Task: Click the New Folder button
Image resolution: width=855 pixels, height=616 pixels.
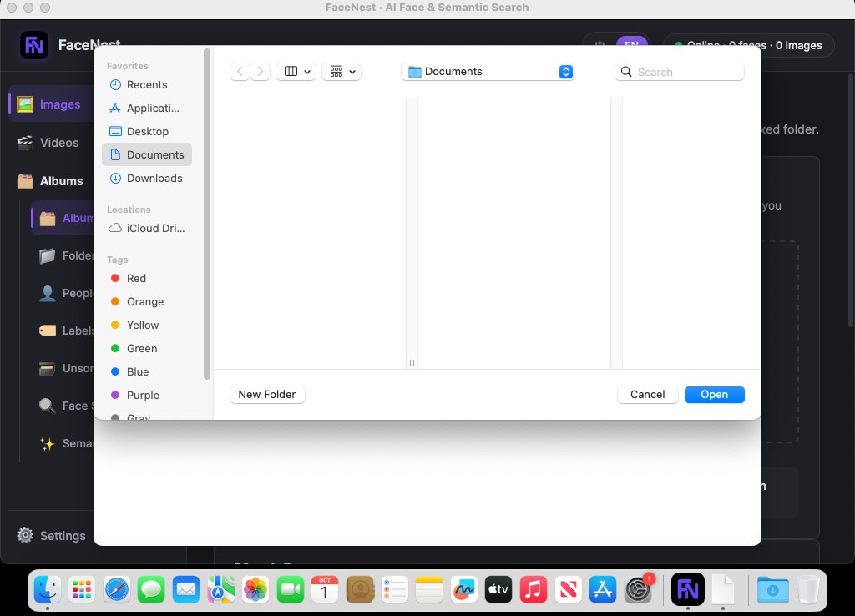Action: click(x=267, y=395)
